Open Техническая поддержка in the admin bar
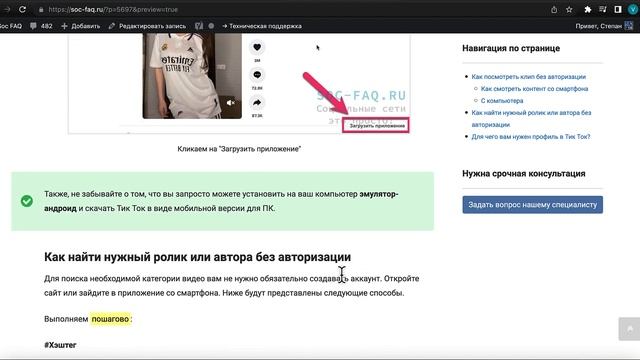The height and width of the screenshot is (360, 640). coord(262,26)
